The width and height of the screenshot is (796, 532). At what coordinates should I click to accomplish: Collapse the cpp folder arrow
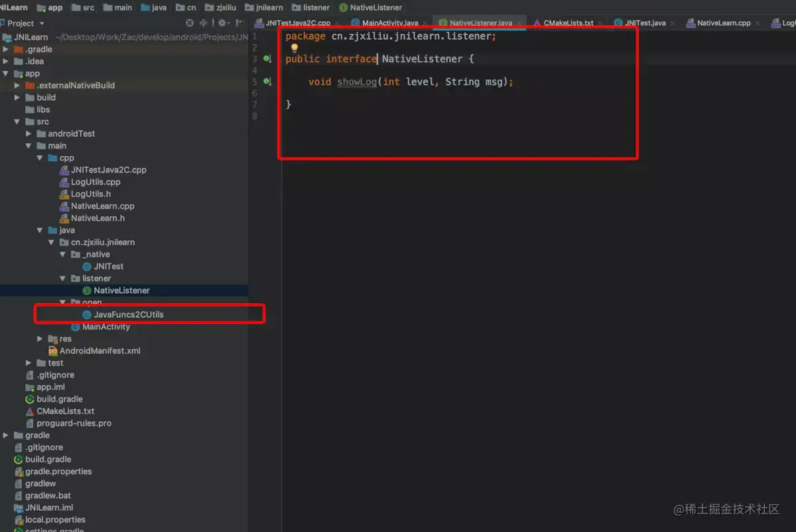click(x=40, y=158)
